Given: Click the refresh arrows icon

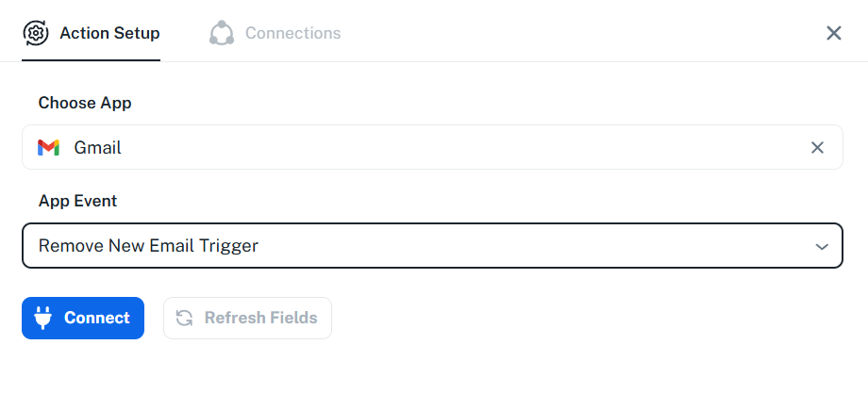Looking at the screenshot, I should pyautogui.click(x=184, y=319).
